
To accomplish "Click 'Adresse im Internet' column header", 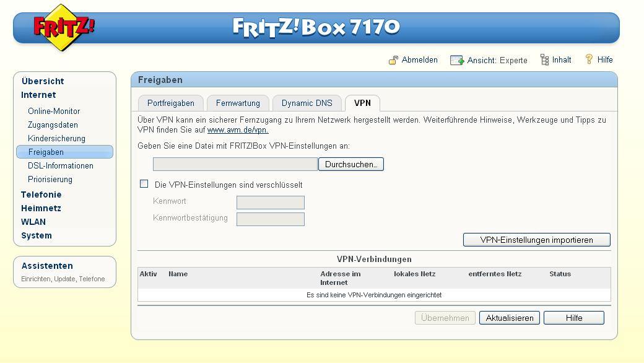I will tap(340, 278).
